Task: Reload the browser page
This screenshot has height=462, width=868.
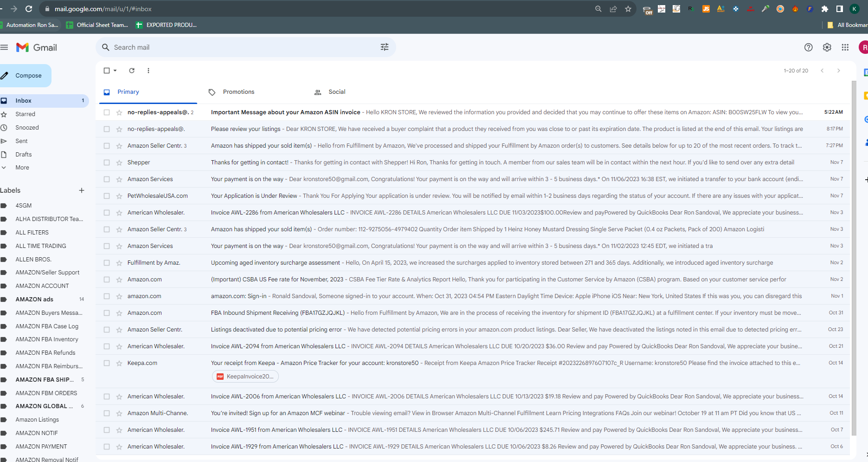Action: pyautogui.click(x=29, y=9)
